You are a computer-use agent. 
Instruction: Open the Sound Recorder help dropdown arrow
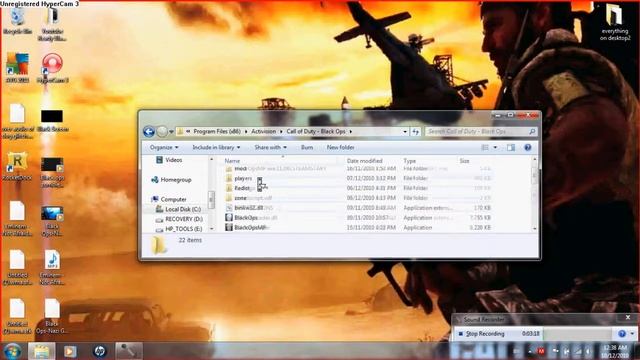click(632, 334)
